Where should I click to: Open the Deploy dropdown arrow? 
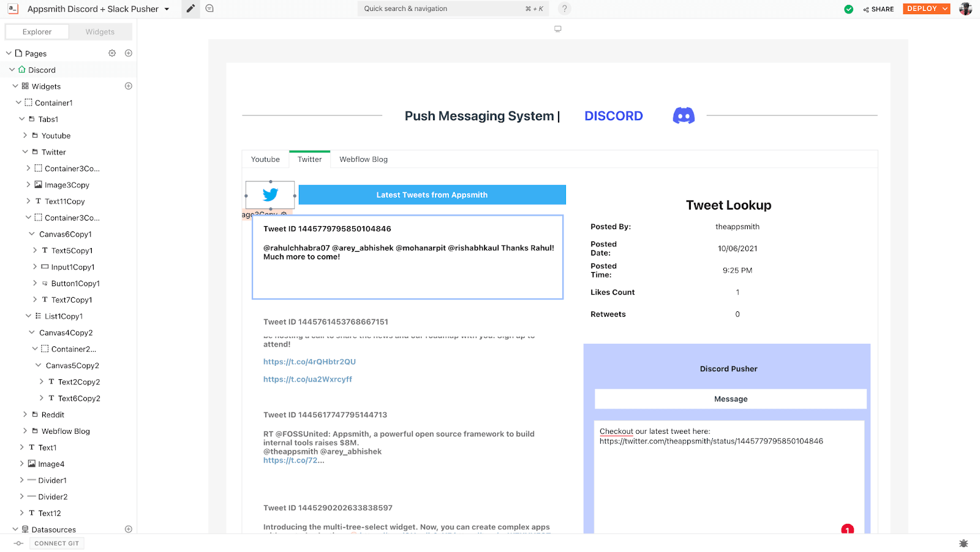click(x=945, y=9)
